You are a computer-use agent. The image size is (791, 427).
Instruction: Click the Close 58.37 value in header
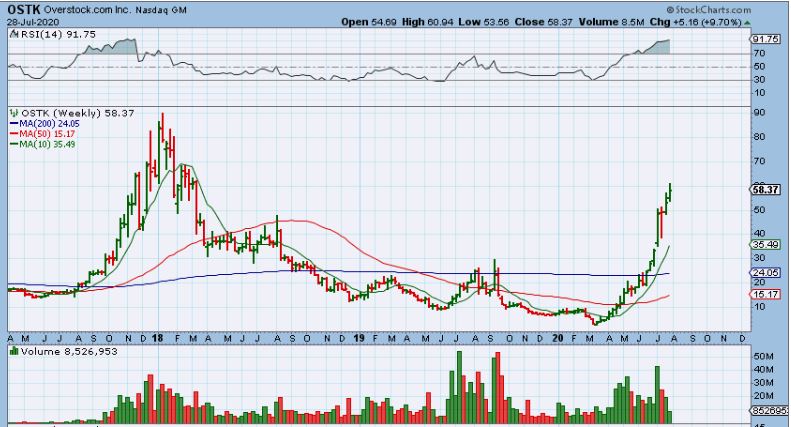544,22
